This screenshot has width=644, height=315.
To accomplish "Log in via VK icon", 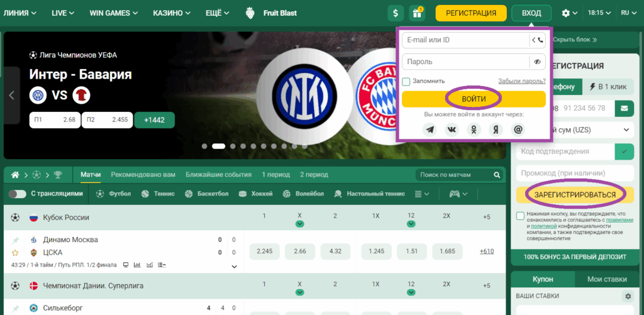I will tap(452, 130).
